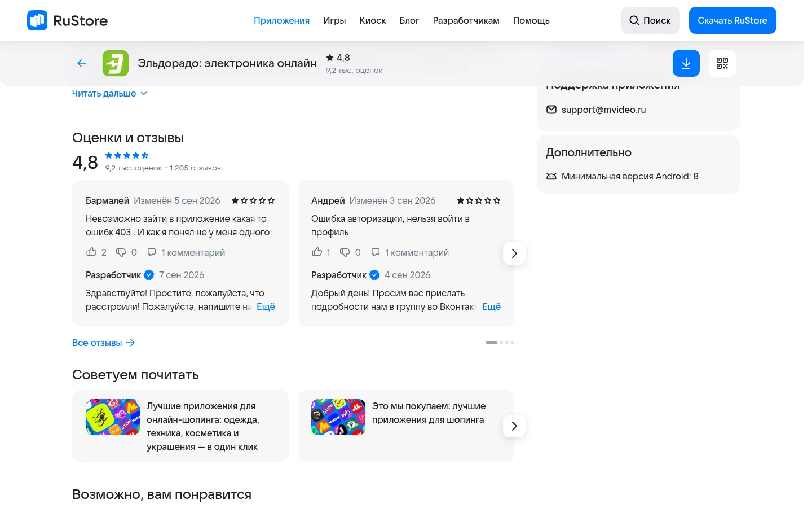
Task: Open the 1 комментарий link on Бармалей's review
Action: [193, 252]
